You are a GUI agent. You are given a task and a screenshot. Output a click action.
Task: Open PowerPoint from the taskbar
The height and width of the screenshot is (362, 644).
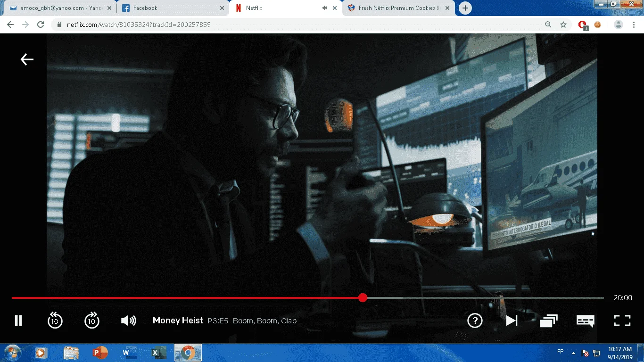pos(100,353)
